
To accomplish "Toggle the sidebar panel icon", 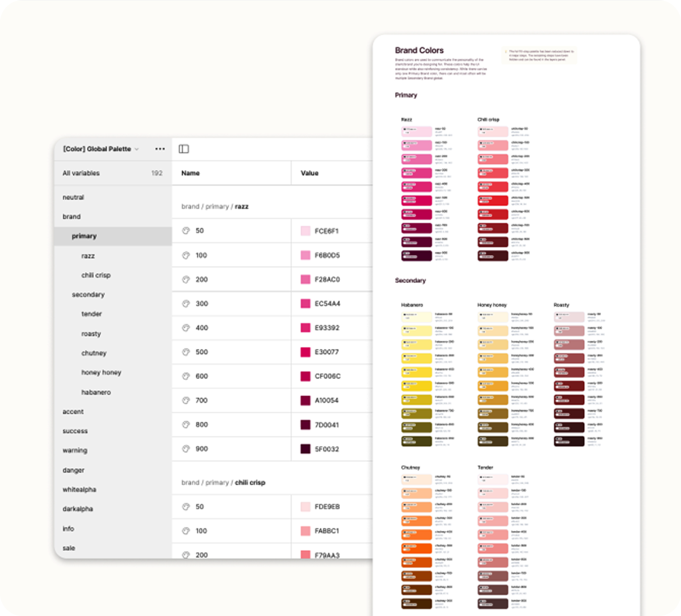I will [x=184, y=149].
